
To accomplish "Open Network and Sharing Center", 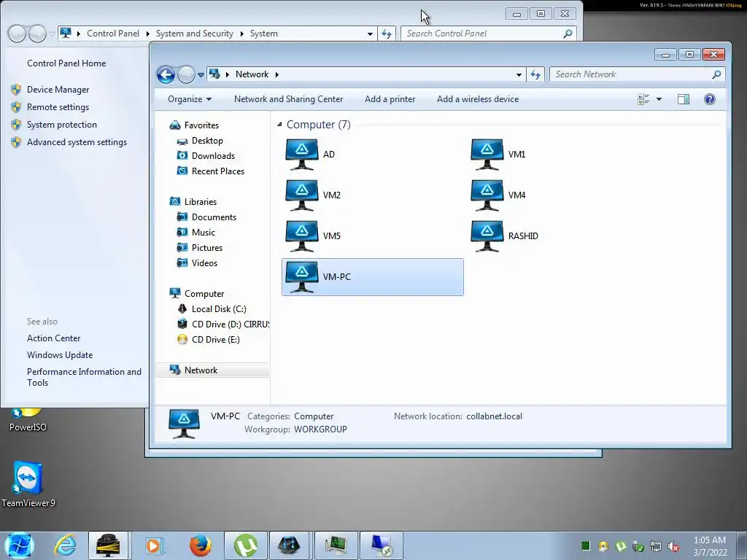I will click(289, 99).
